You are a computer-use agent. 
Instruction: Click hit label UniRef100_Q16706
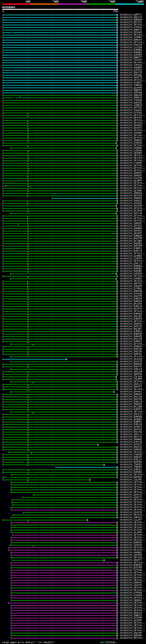pos(131,585)
